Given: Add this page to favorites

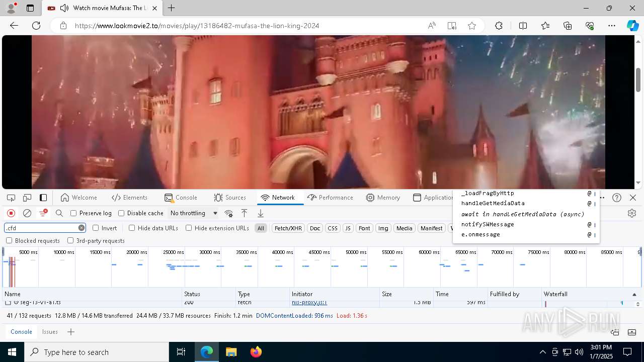Looking at the screenshot, I should 471,26.
